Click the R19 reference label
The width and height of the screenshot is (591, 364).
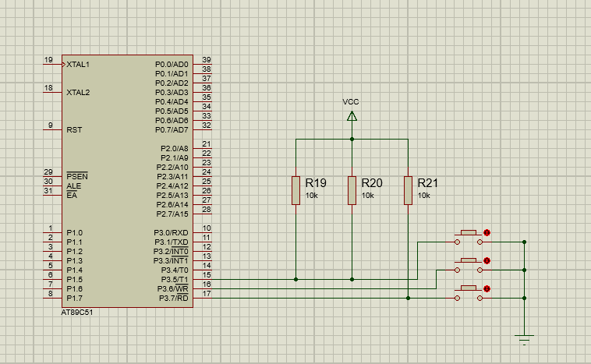pos(315,183)
